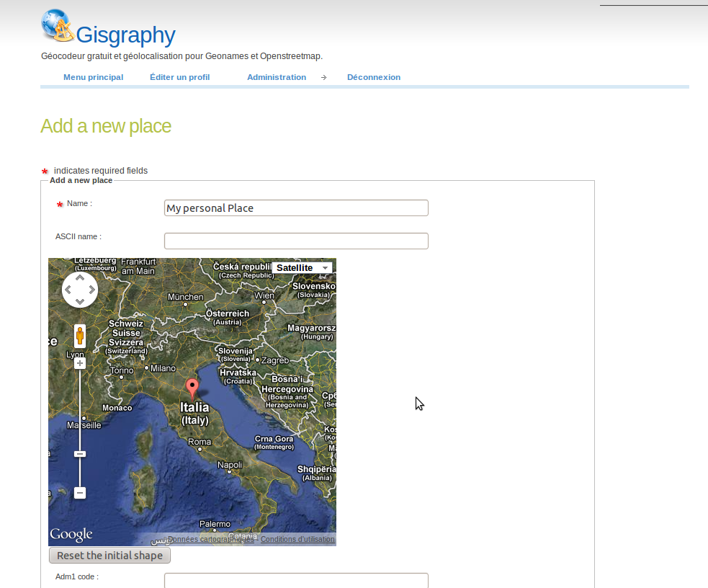This screenshot has width=708, height=588.
Task: Zoom out using the minus button
Action: [80, 493]
